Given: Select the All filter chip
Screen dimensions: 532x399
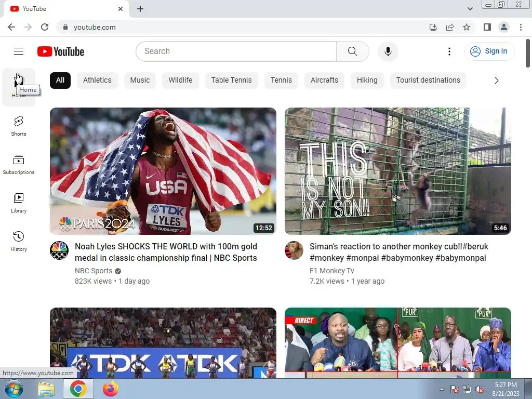Looking at the screenshot, I should (60, 81).
